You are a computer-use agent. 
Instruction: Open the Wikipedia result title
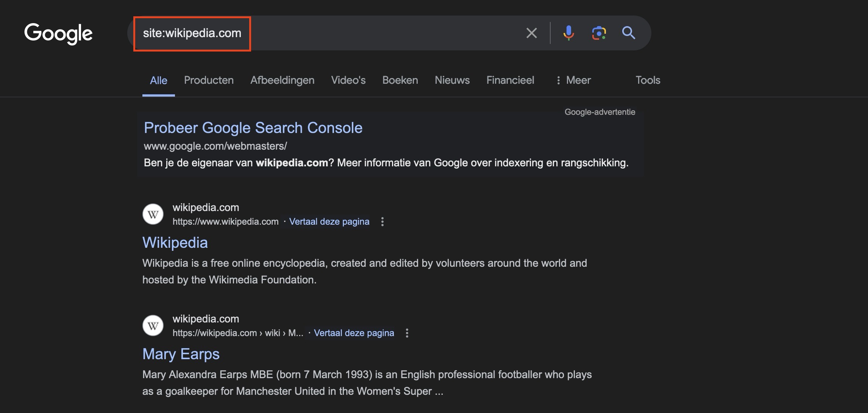click(x=175, y=242)
